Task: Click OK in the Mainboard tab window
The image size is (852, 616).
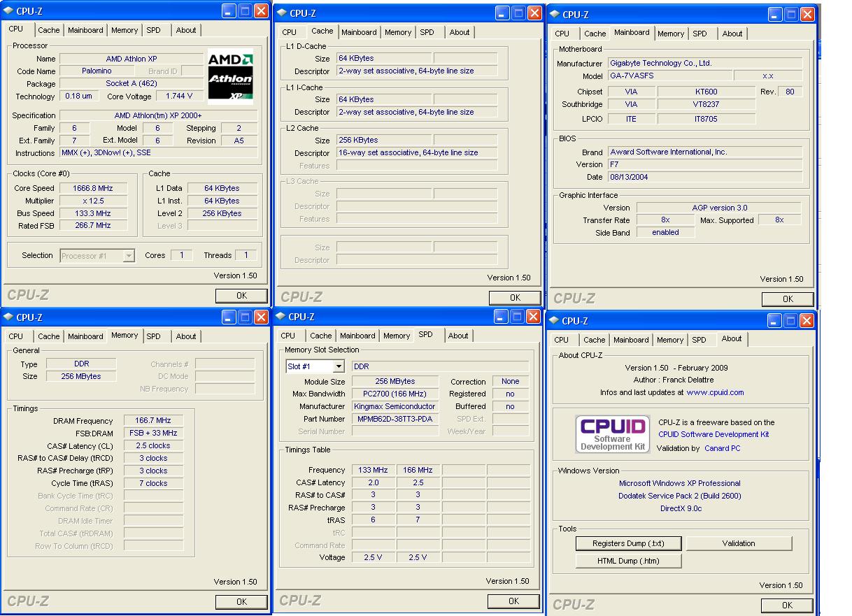Action: pos(788,299)
